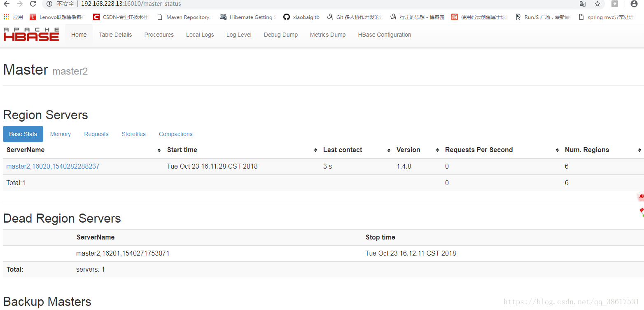Image resolution: width=644 pixels, height=310 pixels.
Task: Select the Home nav item
Action: 79,35
